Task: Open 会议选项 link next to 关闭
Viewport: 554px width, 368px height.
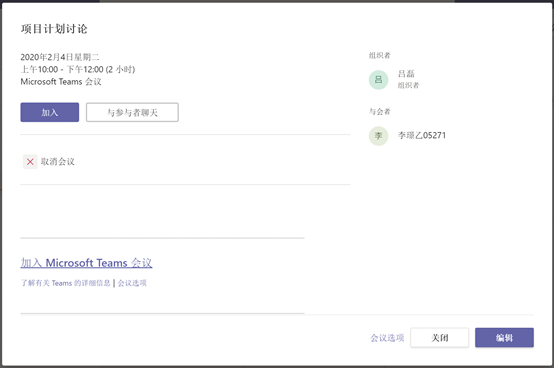Action: (x=387, y=338)
